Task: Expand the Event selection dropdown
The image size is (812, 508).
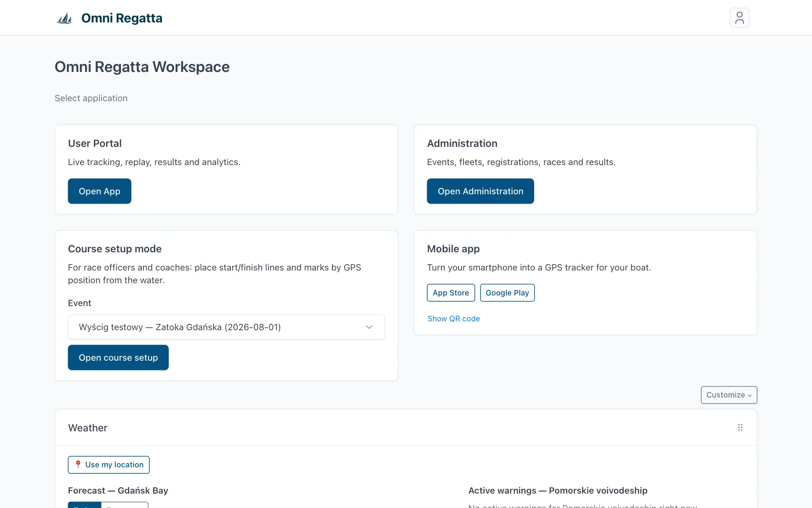Action: pyautogui.click(x=226, y=327)
